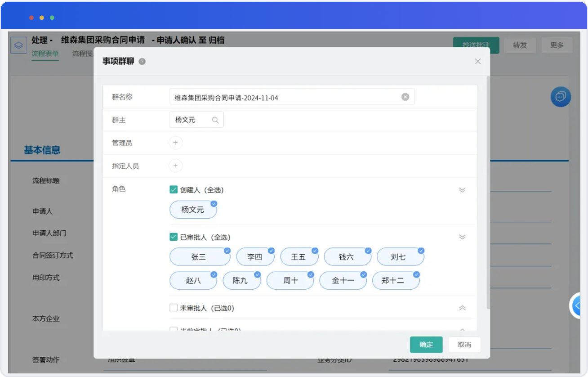
Task: Click the search icon in 群主 field
Action: pos(215,120)
